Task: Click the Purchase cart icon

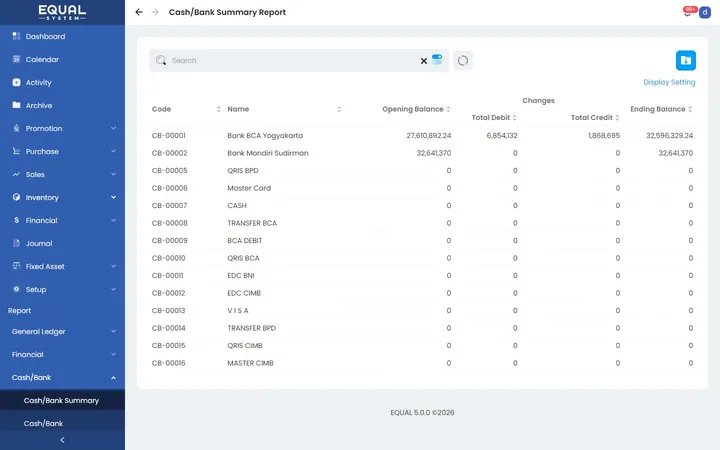Action: [x=17, y=151]
